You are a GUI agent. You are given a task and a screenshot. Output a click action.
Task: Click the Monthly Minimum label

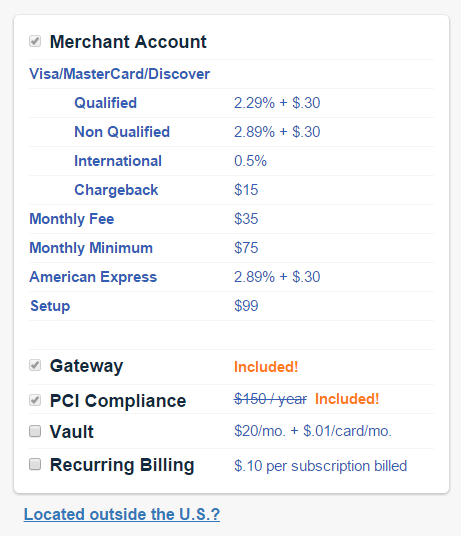pyautogui.click(x=91, y=248)
